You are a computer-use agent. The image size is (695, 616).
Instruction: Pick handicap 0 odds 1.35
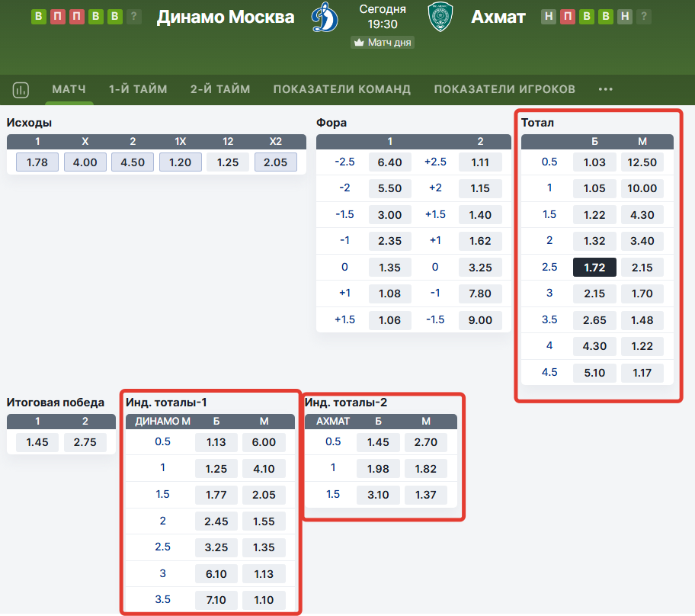point(390,268)
